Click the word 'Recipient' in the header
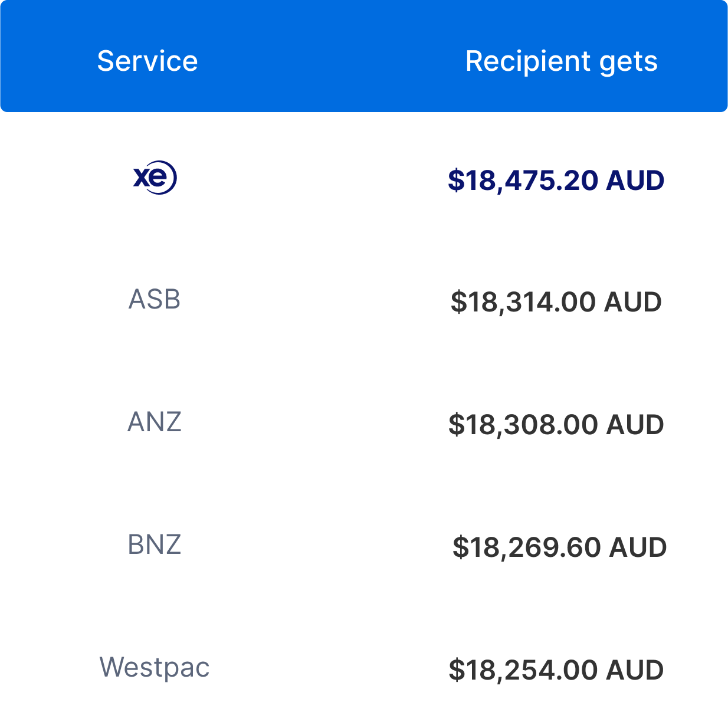The width and height of the screenshot is (728, 725). click(528, 61)
